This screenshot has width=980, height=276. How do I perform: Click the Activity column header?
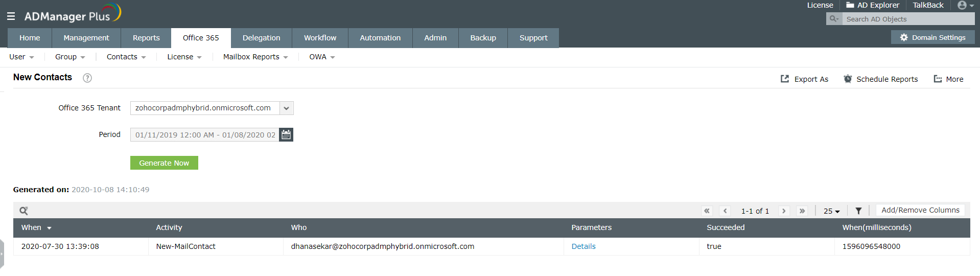click(x=169, y=227)
